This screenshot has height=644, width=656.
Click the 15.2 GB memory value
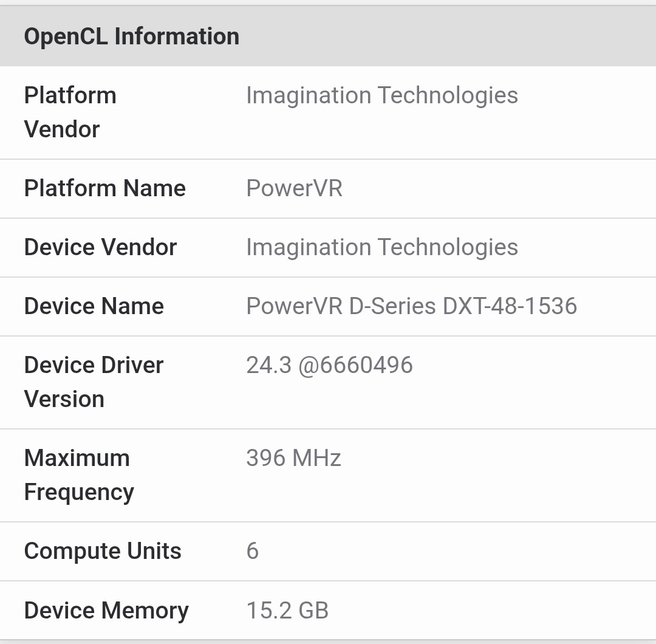point(287,611)
